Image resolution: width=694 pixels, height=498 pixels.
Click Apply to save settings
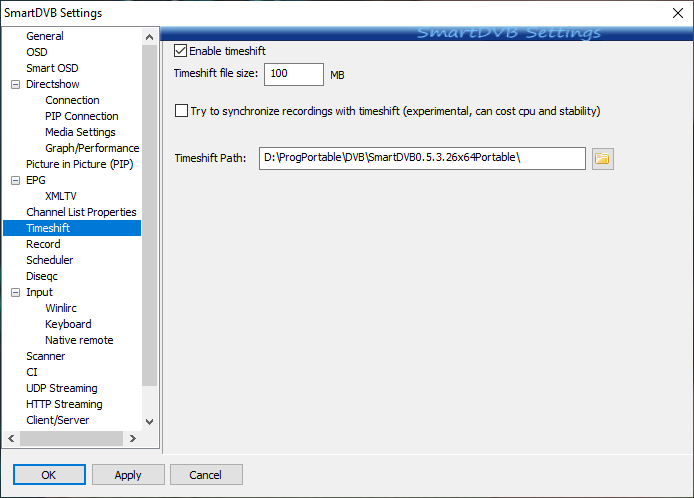point(128,475)
